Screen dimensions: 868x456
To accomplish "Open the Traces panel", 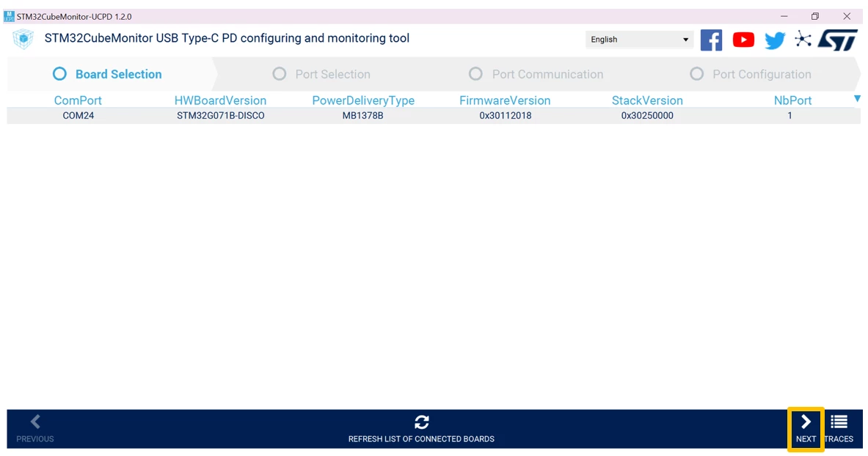I will click(x=839, y=429).
